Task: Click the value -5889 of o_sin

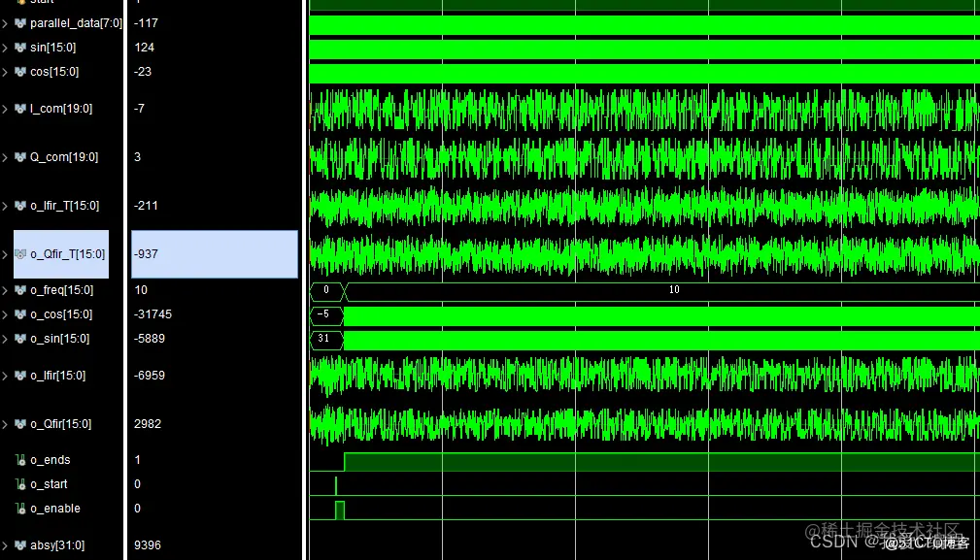Action: [x=150, y=339]
